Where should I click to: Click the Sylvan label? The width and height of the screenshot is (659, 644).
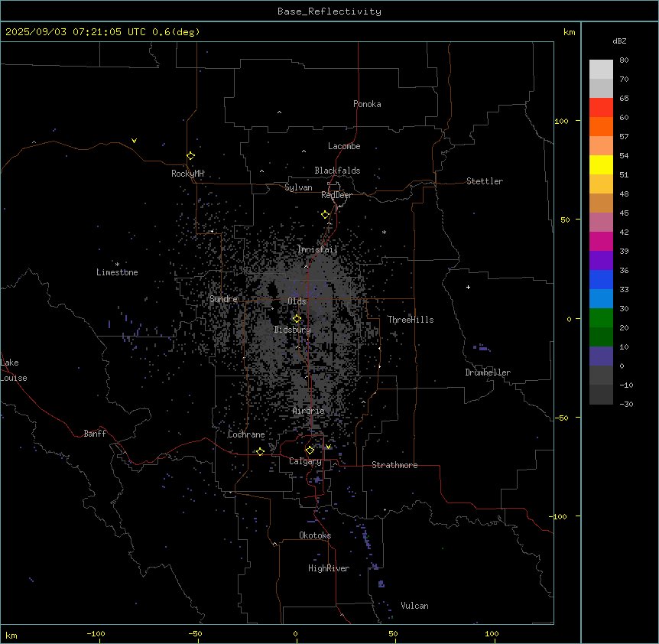(x=298, y=187)
